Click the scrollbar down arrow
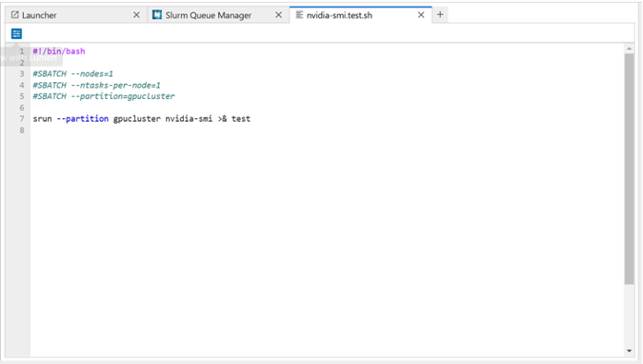Screen dimensions: 643x364 [629, 351]
